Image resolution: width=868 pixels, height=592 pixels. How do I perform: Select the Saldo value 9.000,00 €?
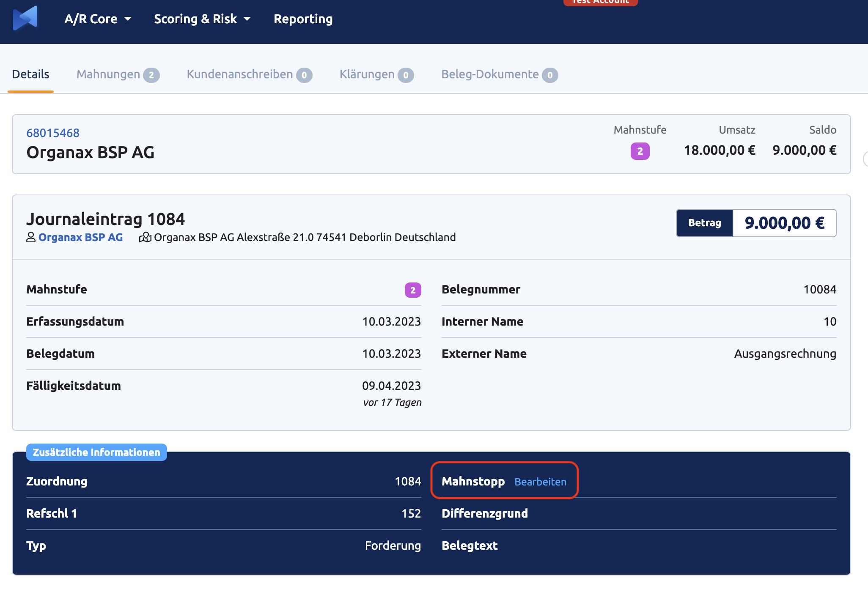pyautogui.click(x=804, y=151)
